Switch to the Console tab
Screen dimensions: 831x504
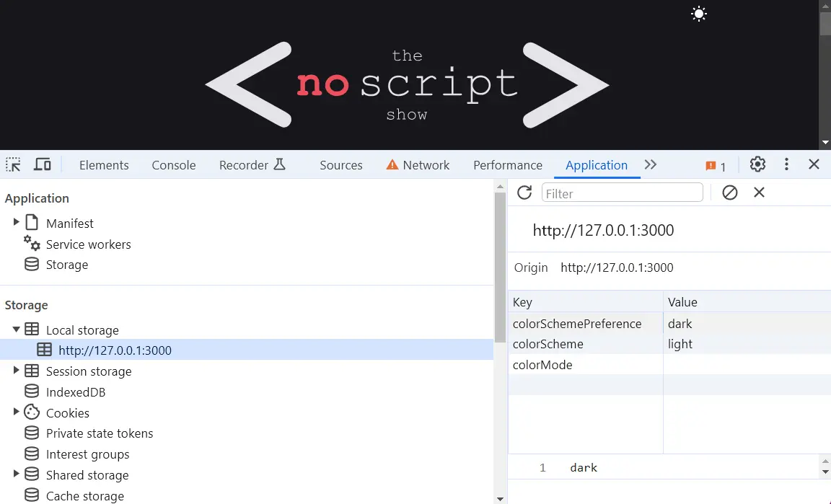pos(174,165)
